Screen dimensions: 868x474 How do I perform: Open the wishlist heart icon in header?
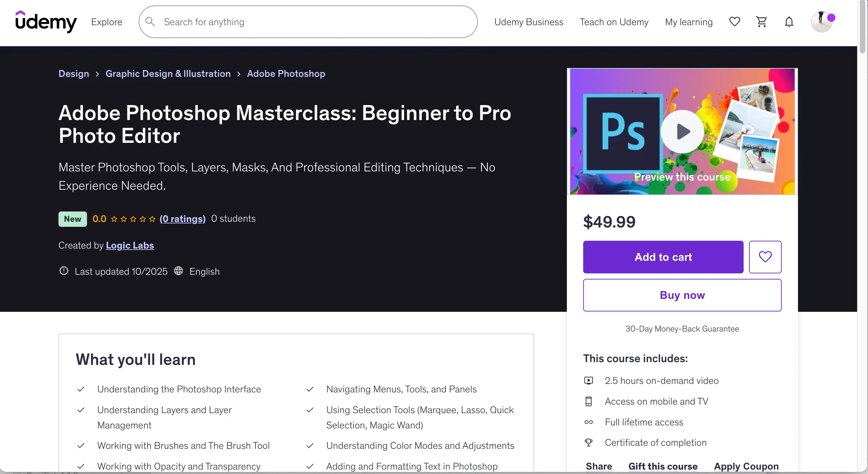[x=734, y=22]
